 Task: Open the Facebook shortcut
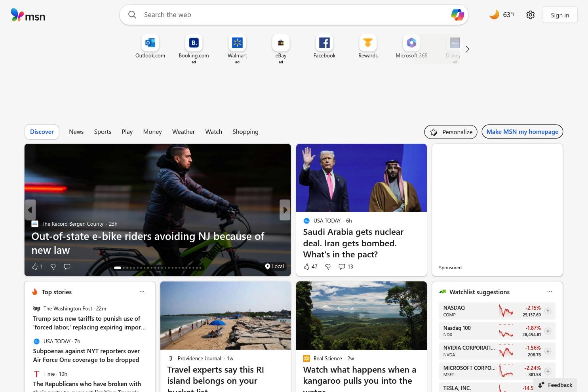click(324, 47)
